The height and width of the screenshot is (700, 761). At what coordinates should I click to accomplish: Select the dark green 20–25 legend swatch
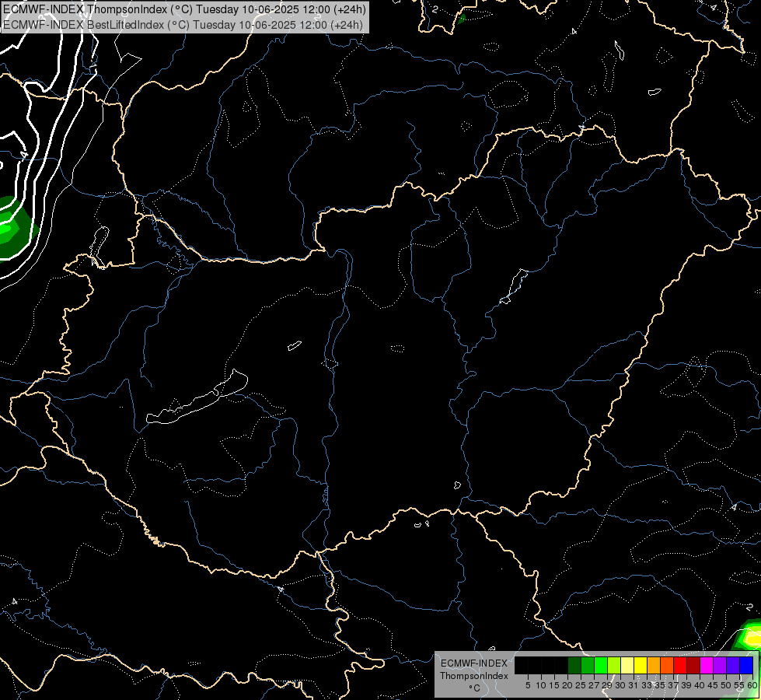click(574, 666)
